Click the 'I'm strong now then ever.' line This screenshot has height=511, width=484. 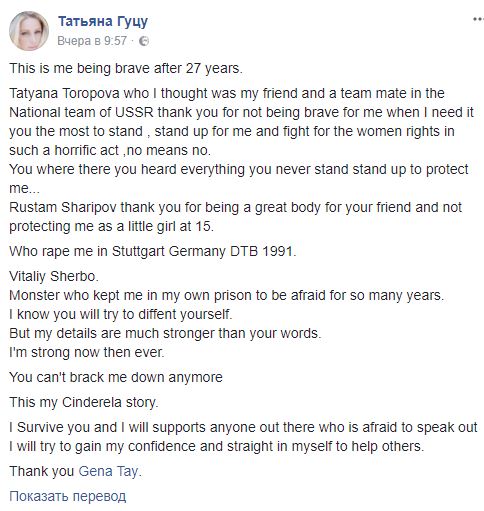(86, 352)
